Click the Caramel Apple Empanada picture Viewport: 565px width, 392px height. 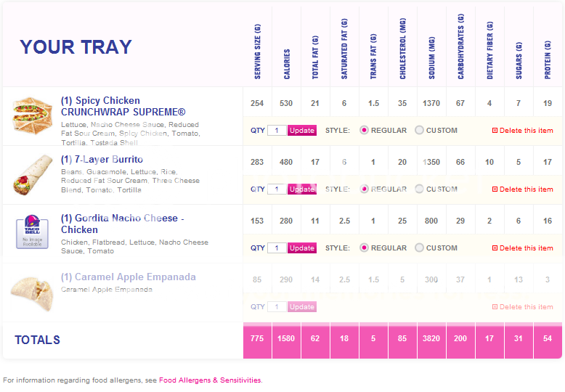[x=31, y=292]
